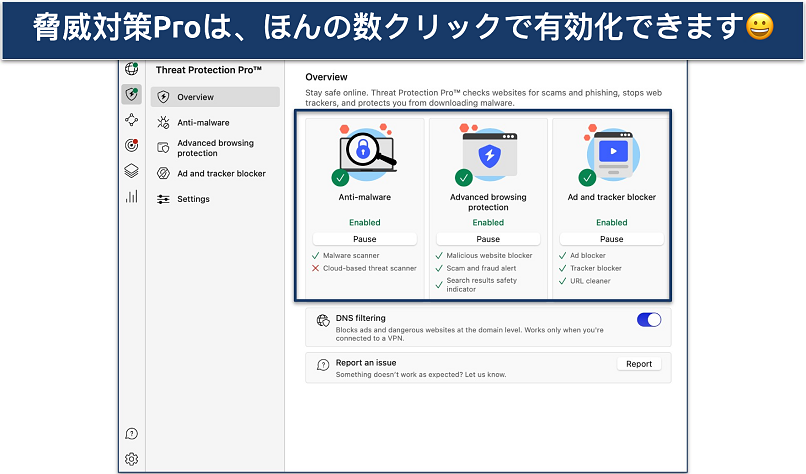Go to Advanced browsing protection in sidebar

(x=215, y=148)
